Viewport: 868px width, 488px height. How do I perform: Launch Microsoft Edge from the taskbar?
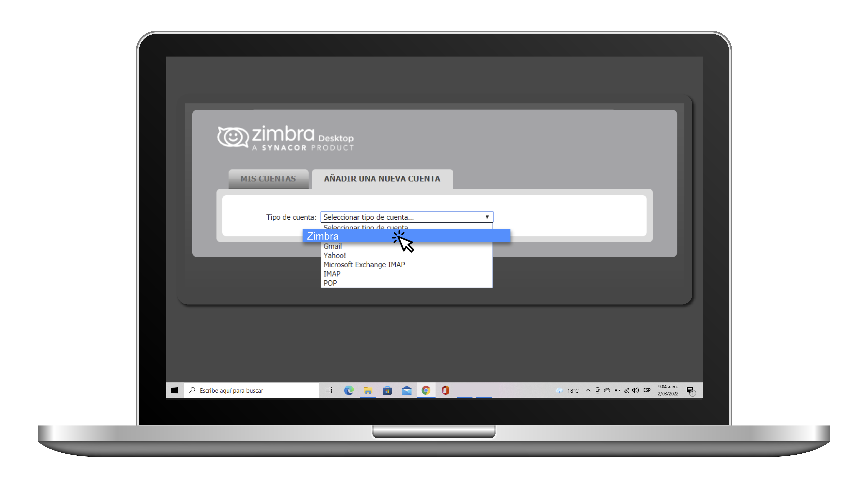(x=348, y=390)
